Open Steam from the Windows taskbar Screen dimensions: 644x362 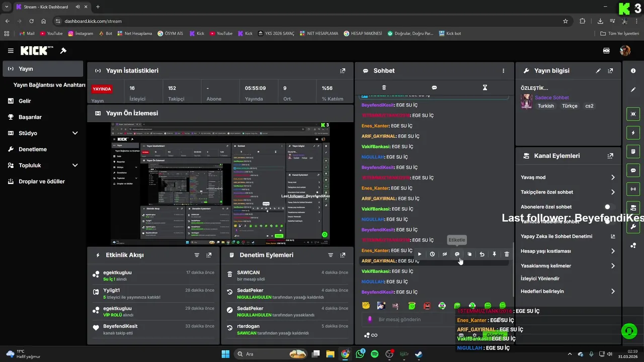click(419, 354)
